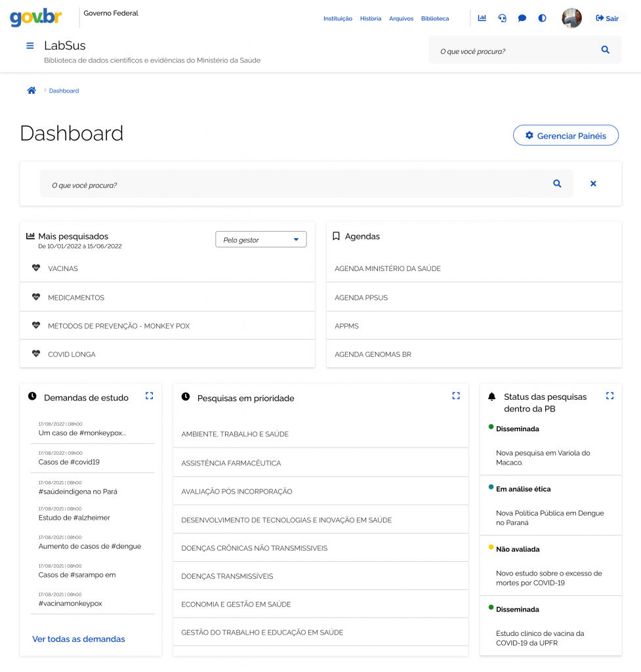
Task: Clear dashboard search with X icon
Action: click(x=593, y=184)
